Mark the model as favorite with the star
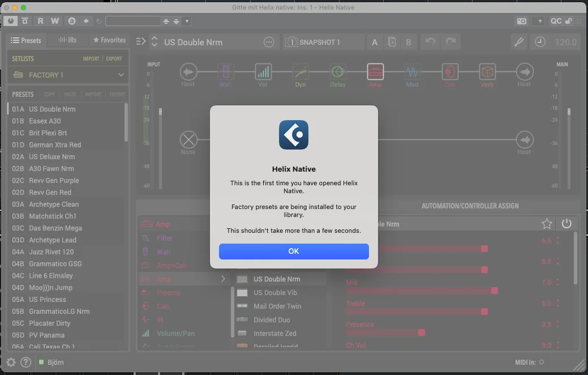Viewport: 588px width, 375px height. point(547,224)
